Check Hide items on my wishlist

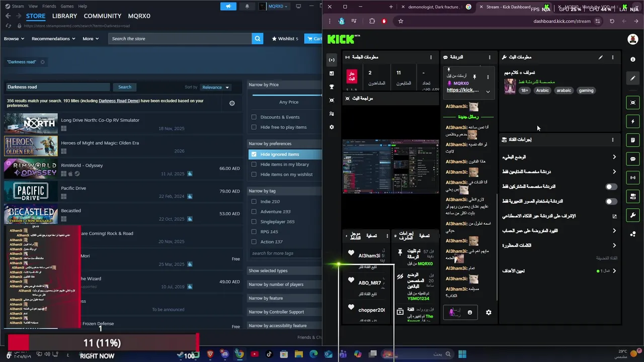254,174
